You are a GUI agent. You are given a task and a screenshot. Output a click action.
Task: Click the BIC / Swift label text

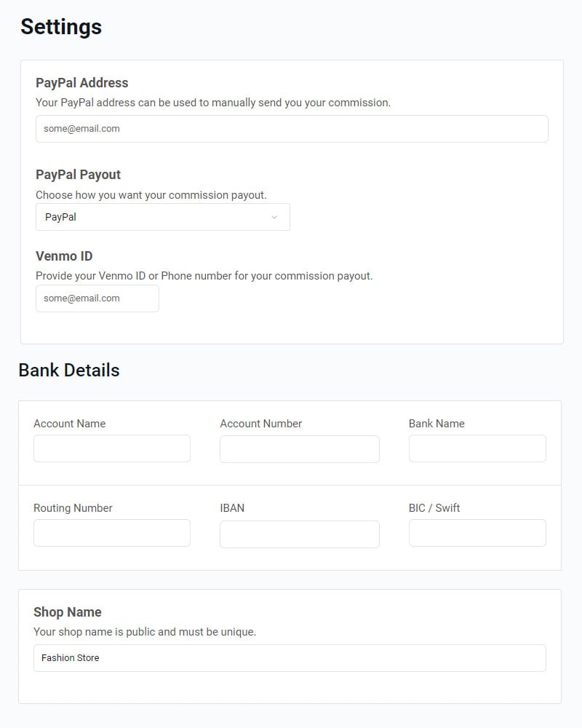[x=434, y=508]
